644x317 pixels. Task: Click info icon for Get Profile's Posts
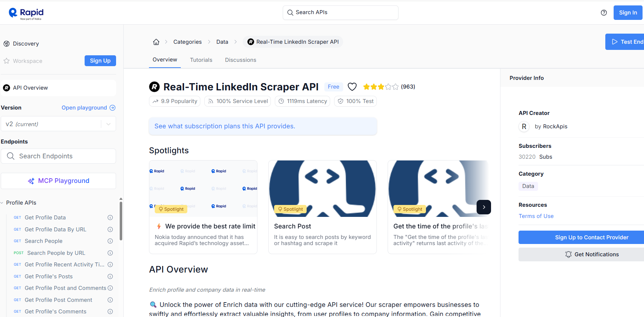point(110,277)
